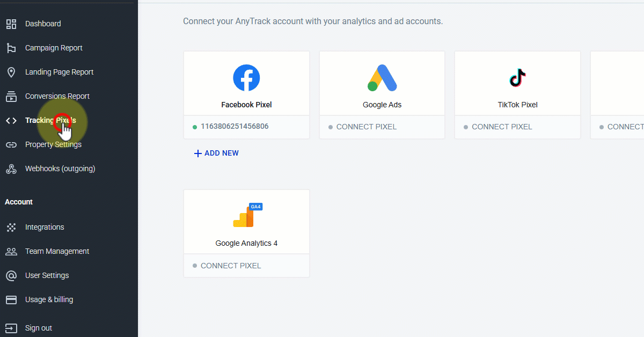Click the TikTok Pixel card title
644x337 pixels.
(517, 105)
